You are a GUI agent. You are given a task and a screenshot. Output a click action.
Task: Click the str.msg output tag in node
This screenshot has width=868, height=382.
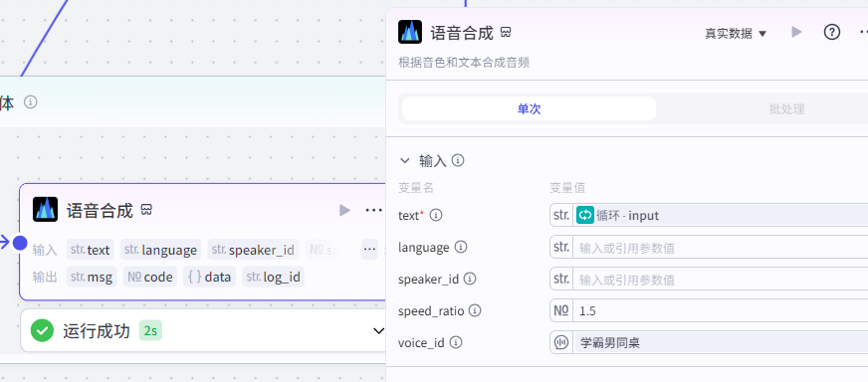point(92,277)
